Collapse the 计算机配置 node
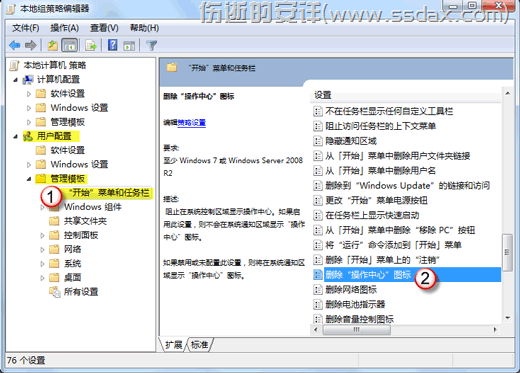The image size is (520, 373). click(15, 80)
